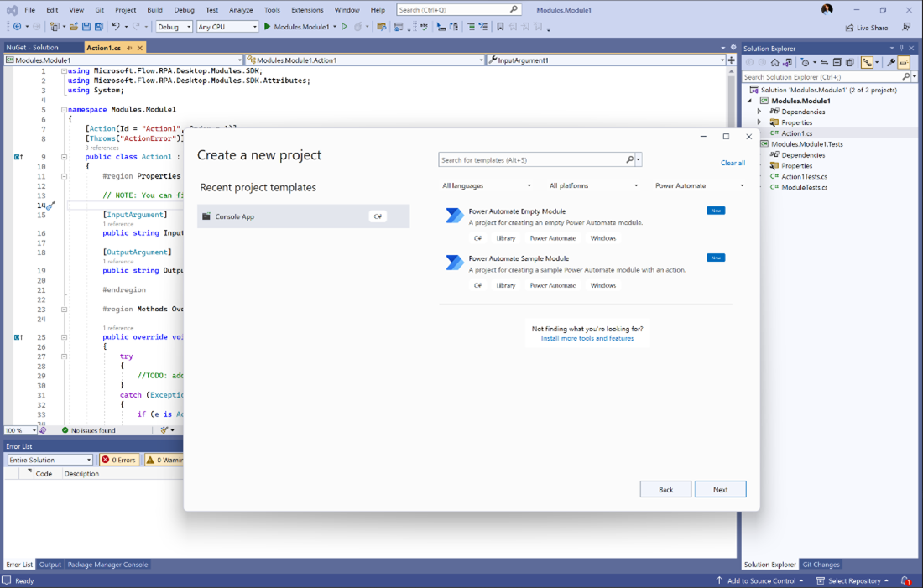The height and width of the screenshot is (588, 923).
Task: Sync Solution Explorer with active document
Action: 824,62
